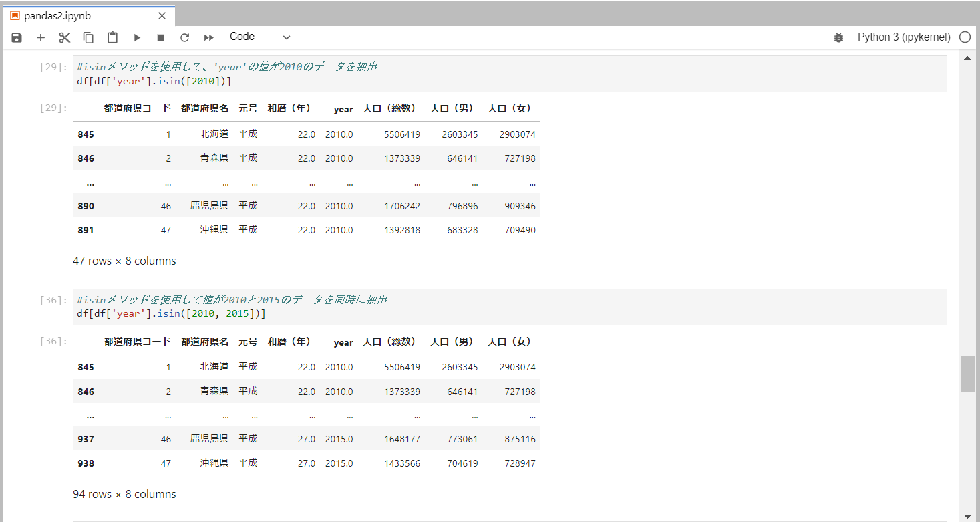Cut the selected cell

coord(64,37)
